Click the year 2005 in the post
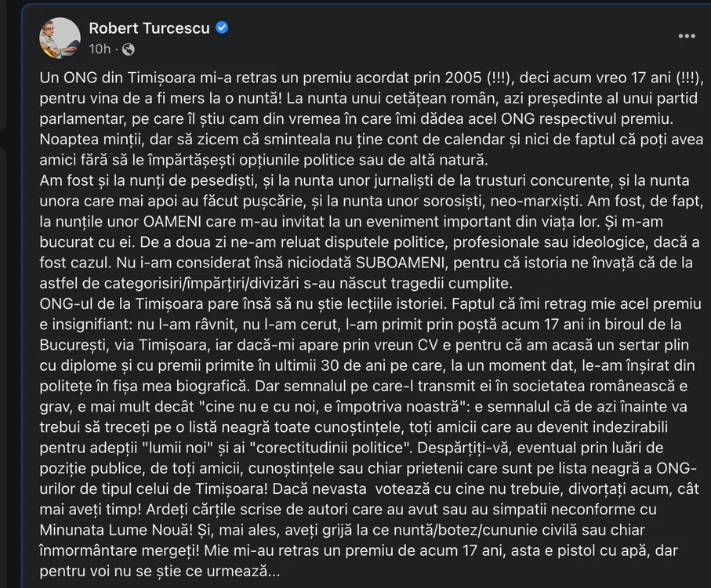The height and width of the screenshot is (588, 711). coord(463,78)
